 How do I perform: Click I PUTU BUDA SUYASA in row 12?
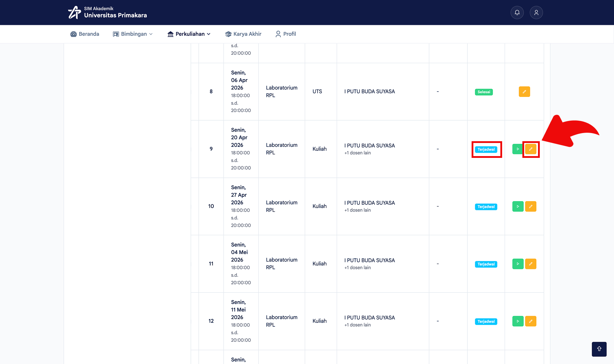369,318
